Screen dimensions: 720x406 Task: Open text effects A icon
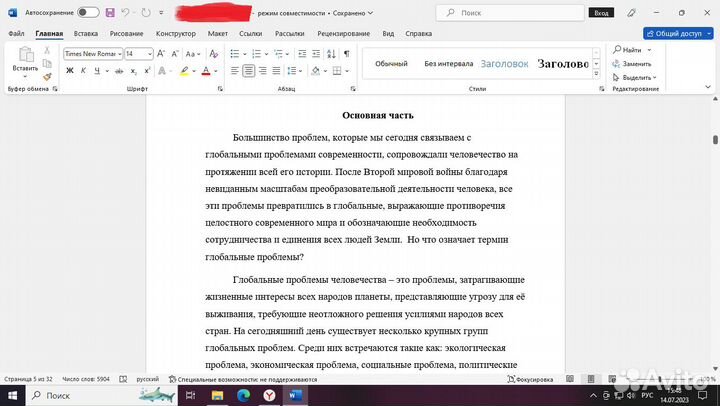point(162,71)
